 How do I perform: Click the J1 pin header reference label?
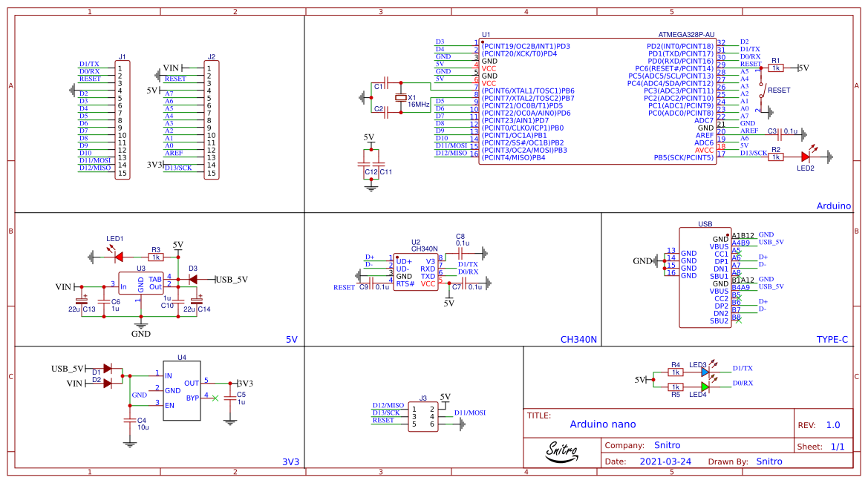[122, 57]
